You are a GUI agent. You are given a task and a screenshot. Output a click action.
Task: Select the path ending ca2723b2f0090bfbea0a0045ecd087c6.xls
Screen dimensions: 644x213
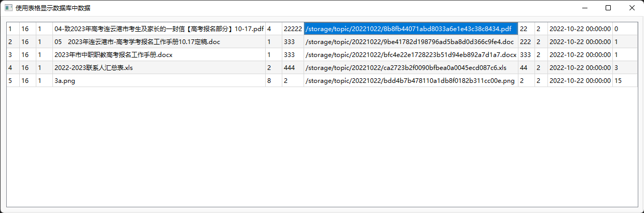(x=411, y=68)
